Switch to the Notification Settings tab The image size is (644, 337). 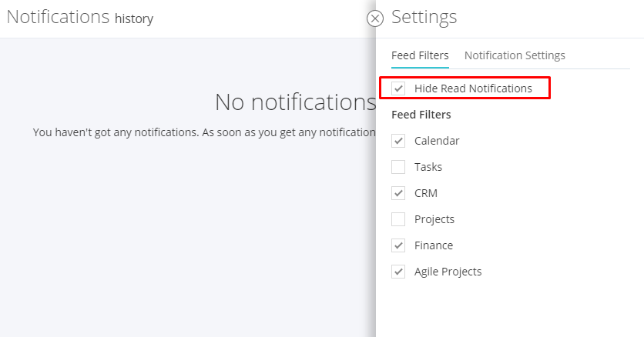point(515,55)
